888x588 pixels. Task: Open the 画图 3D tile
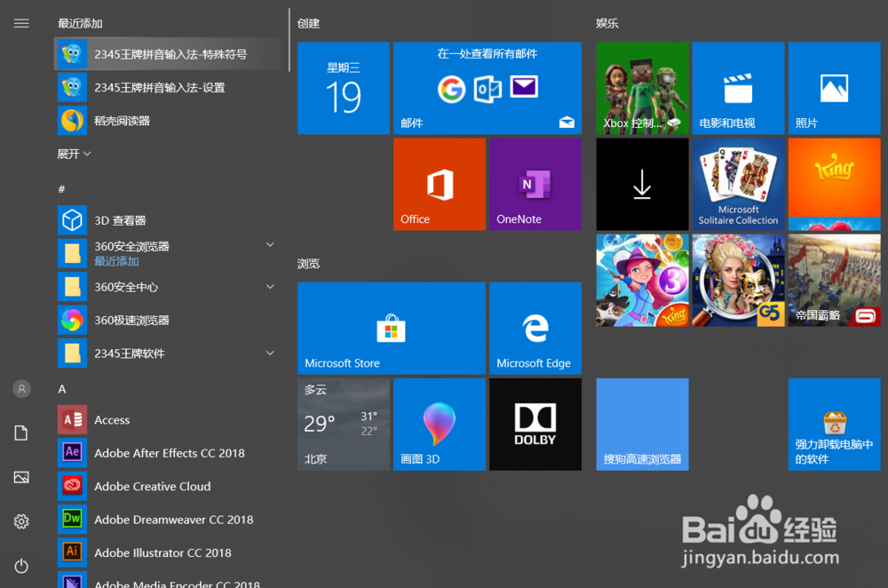click(439, 425)
